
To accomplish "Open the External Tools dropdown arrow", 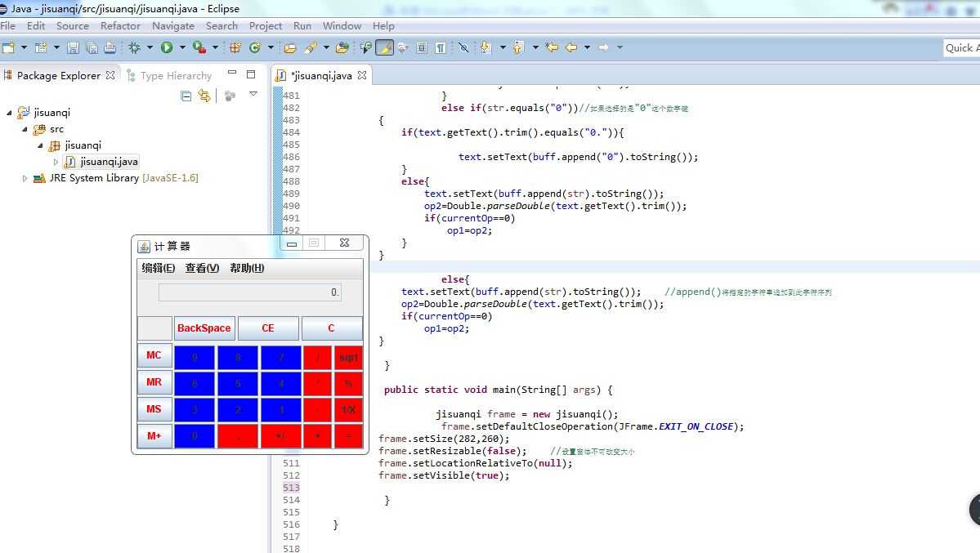I will (215, 47).
